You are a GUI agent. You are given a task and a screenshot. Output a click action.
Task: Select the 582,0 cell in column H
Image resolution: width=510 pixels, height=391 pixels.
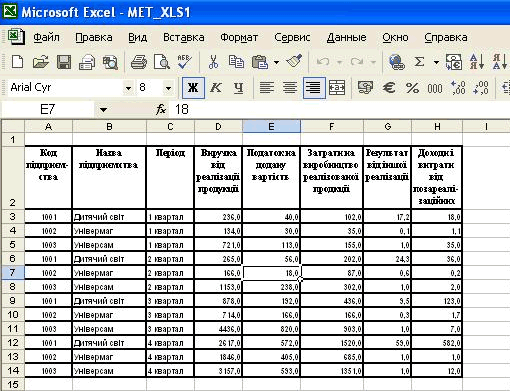tap(437, 343)
